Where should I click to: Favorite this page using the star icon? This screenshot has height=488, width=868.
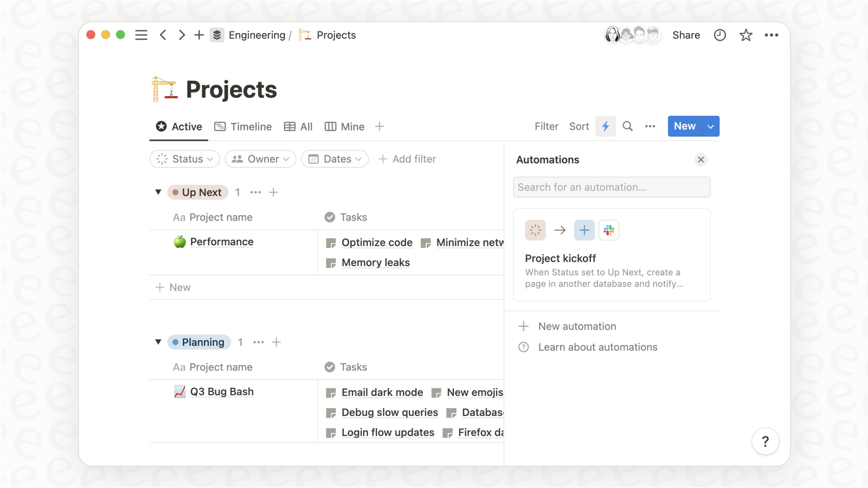click(746, 35)
